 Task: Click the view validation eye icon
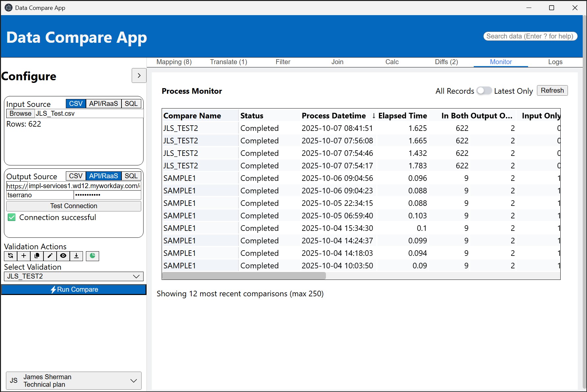tap(63, 256)
